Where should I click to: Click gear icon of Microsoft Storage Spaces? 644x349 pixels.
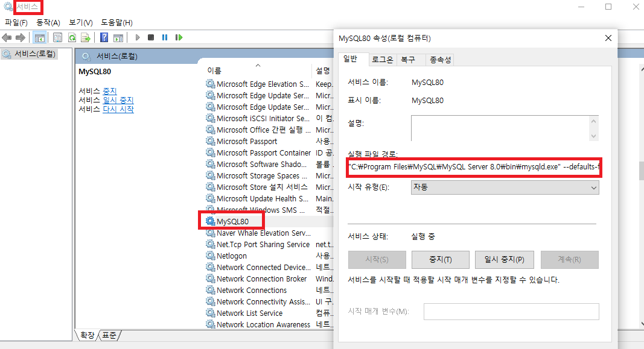click(x=210, y=175)
